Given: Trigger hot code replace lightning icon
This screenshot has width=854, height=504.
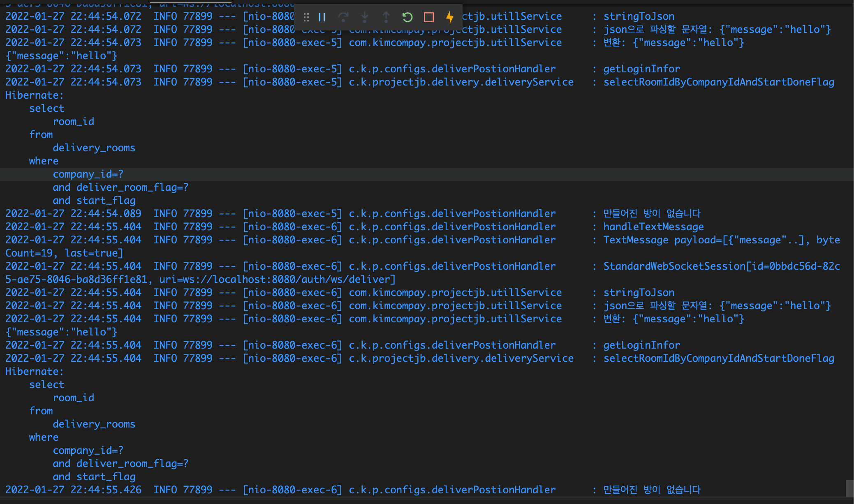Looking at the screenshot, I should (450, 17).
